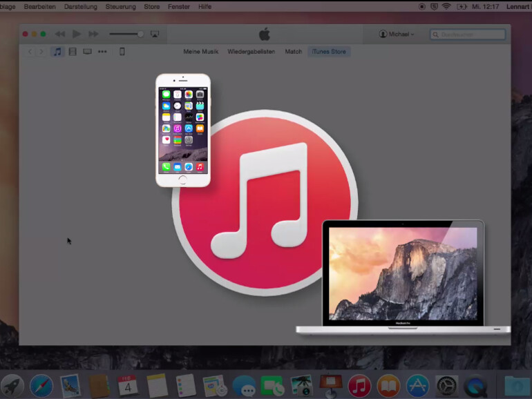
Task: Click the Wi-Fi status icon
Action: point(446,6)
